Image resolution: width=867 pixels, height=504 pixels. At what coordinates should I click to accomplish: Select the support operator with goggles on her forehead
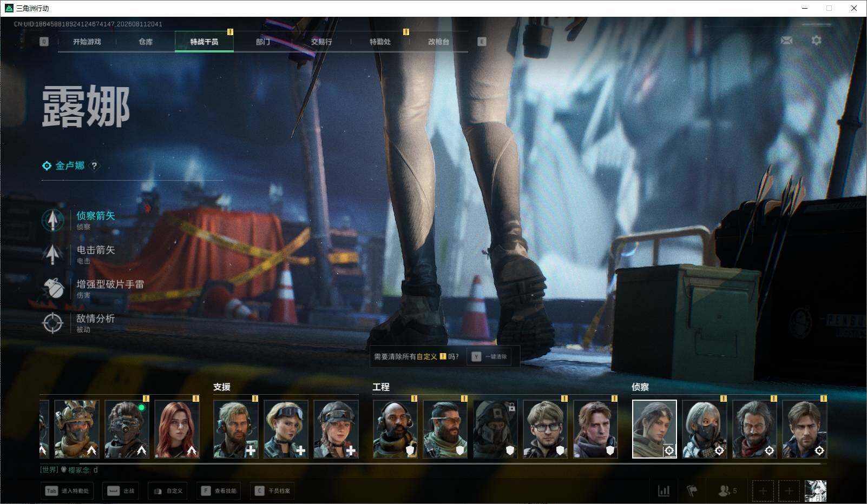click(286, 429)
